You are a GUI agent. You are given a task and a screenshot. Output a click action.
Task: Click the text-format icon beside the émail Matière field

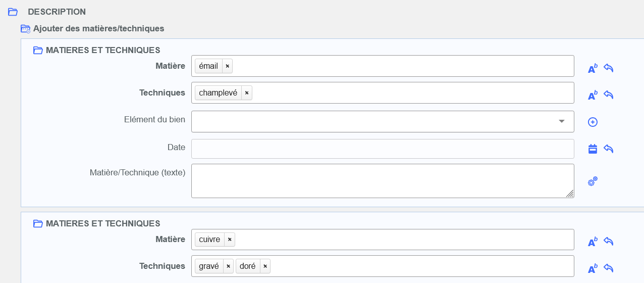pos(593,69)
